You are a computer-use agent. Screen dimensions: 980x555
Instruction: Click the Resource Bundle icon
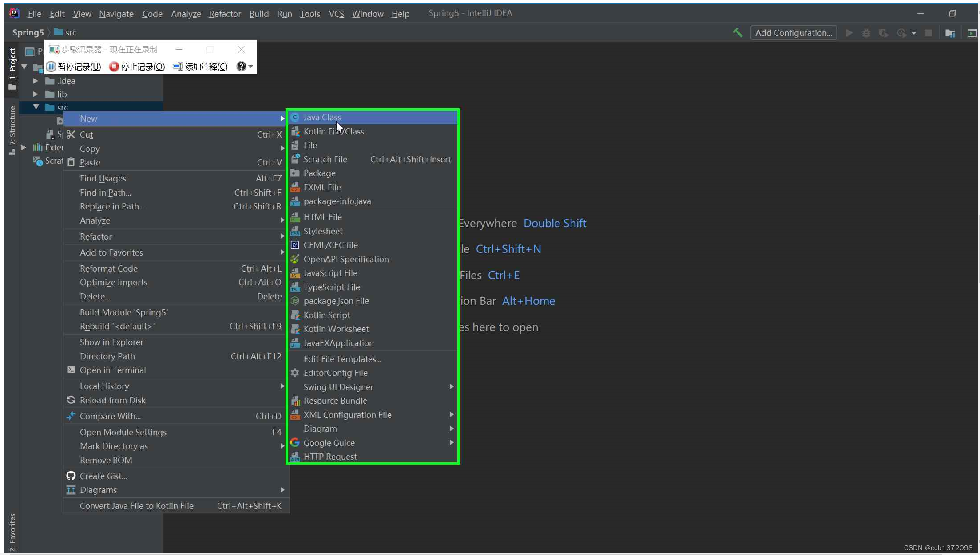(x=295, y=401)
